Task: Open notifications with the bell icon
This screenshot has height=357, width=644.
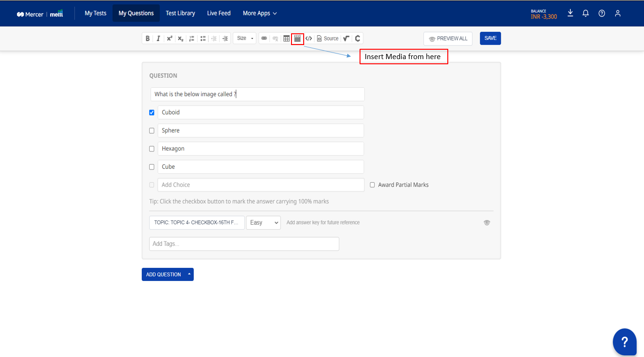Action: 586,13
